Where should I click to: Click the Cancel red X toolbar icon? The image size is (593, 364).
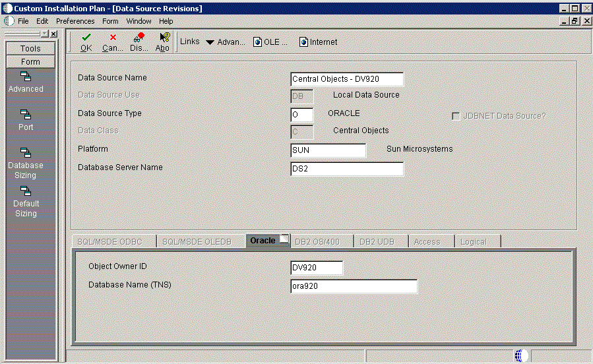click(x=113, y=38)
